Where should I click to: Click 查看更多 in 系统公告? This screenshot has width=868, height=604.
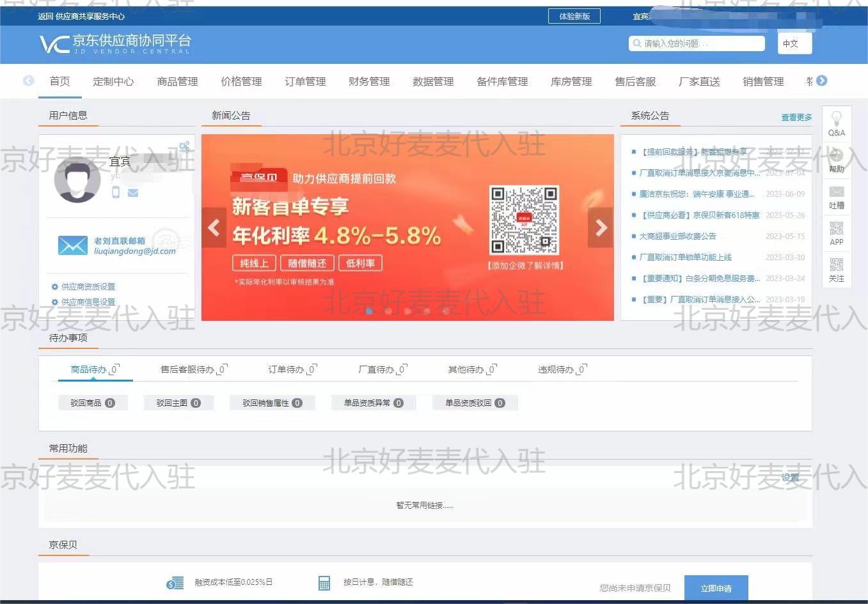pos(796,117)
